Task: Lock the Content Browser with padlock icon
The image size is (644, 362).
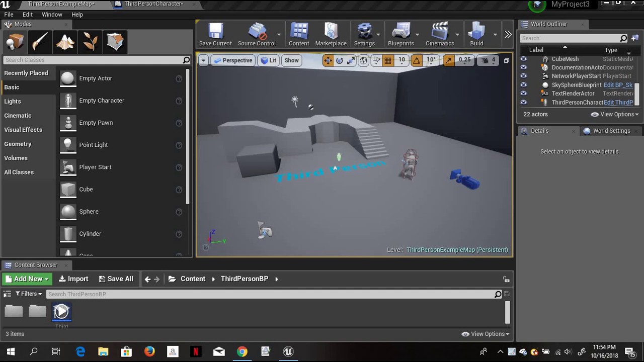Action: click(506, 279)
